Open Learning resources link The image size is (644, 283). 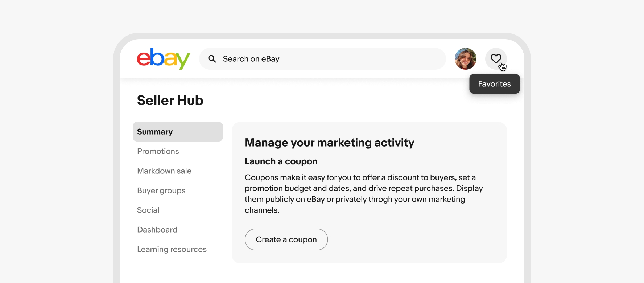coord(172,249)
